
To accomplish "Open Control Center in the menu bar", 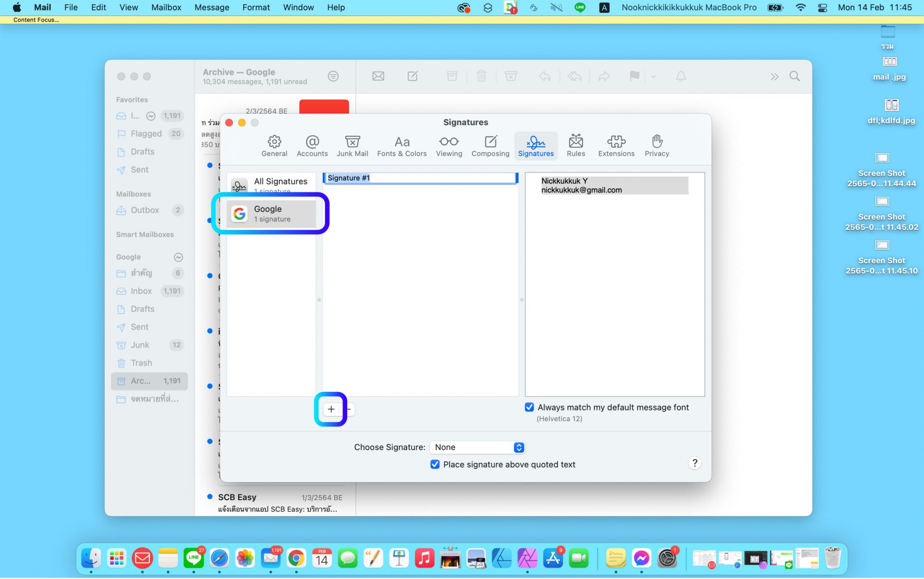I will [x=822, y=7].
